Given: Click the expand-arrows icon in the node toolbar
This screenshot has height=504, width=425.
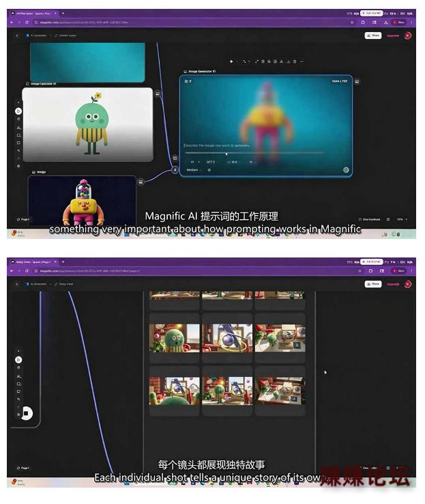Looking at the screenshot, I should click(257, 61).
